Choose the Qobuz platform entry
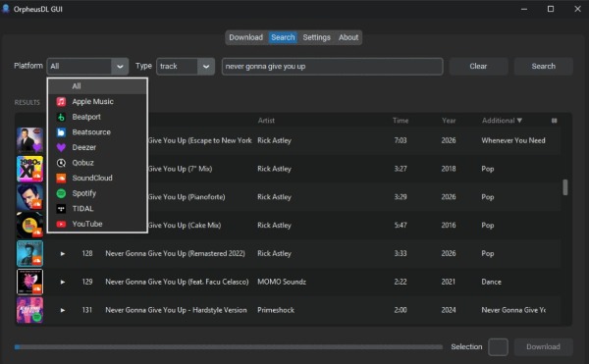 pos(97,163)
